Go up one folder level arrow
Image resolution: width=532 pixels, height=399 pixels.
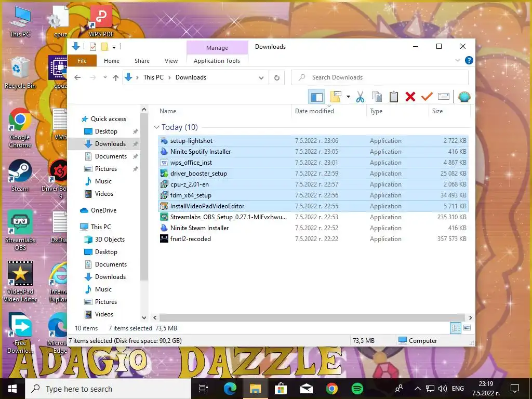point(116,78)
